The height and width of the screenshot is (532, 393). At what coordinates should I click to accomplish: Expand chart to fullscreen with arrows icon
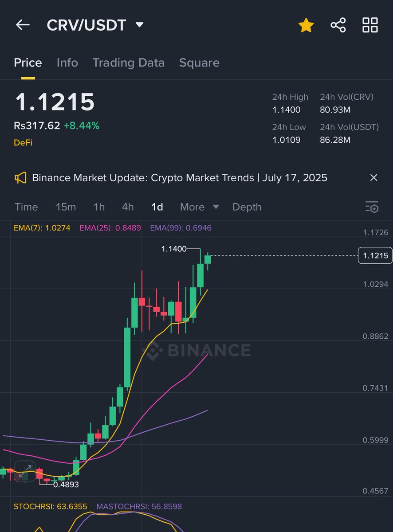25,471
